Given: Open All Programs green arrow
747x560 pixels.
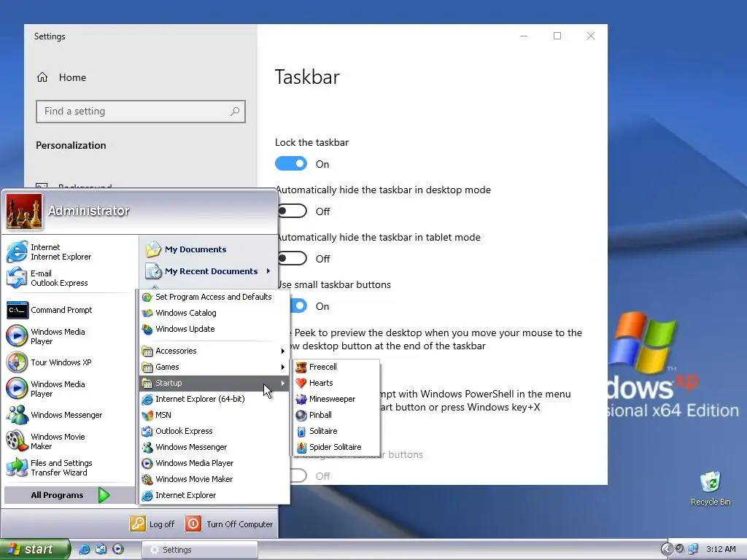Looking at the screenshot, I should coord(104,495).
